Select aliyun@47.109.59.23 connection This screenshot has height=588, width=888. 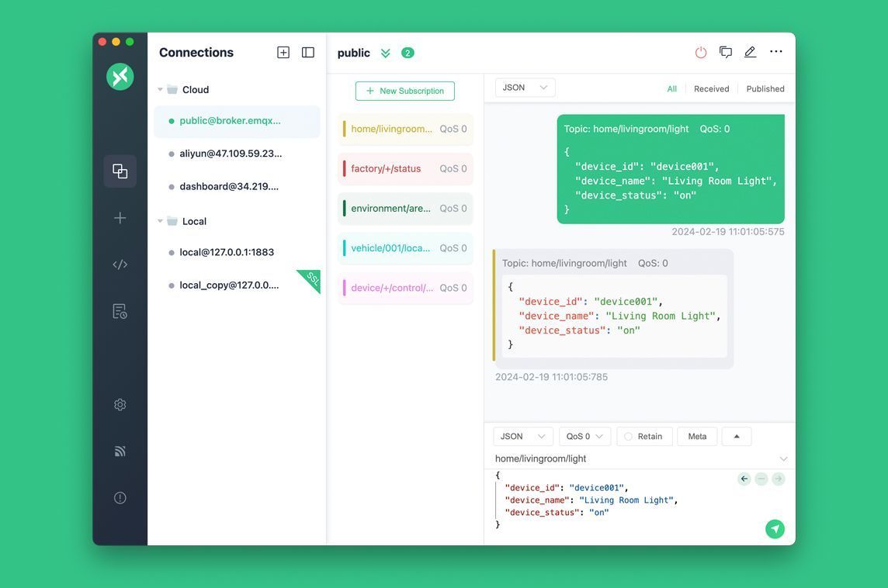coord(237,154)
